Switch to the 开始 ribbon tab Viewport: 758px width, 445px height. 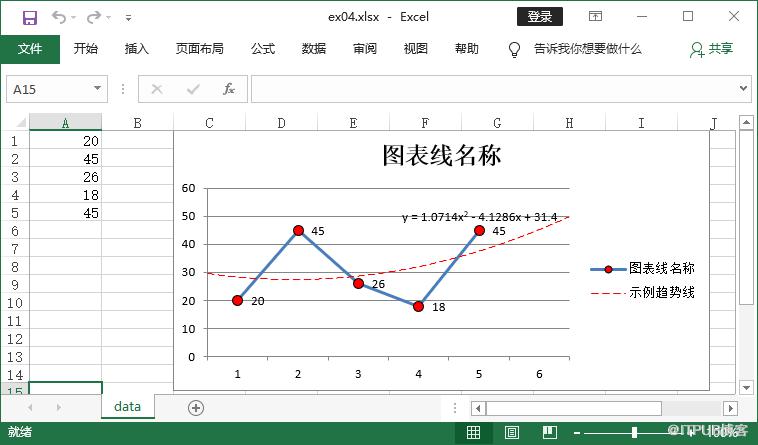coord(86,49)
